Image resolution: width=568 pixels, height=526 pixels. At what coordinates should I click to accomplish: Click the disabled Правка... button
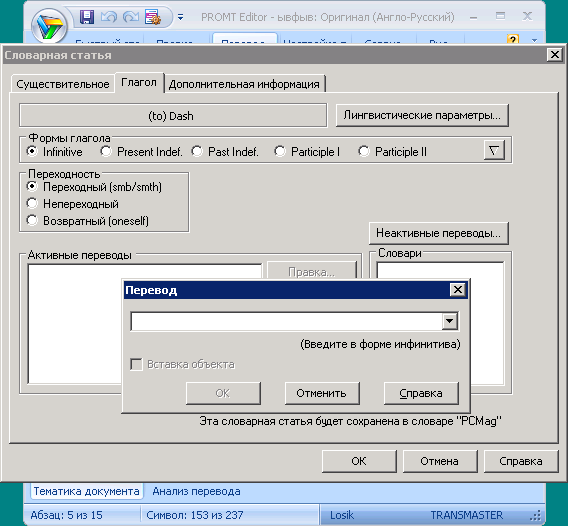[x=312, y=271]
